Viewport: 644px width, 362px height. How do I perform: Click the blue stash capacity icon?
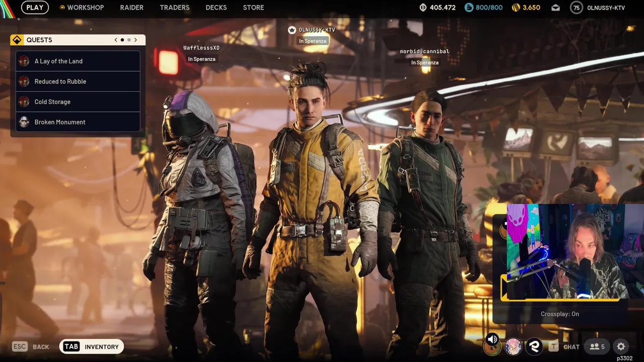(468, 8)
